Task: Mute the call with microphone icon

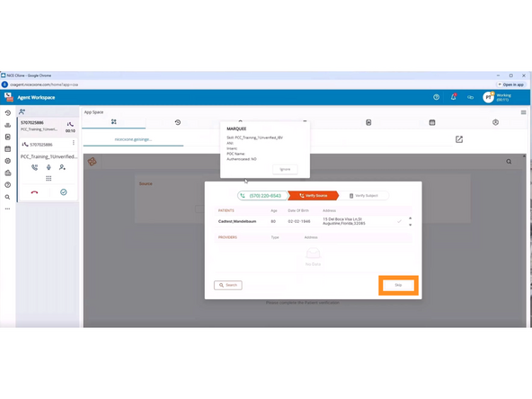Action: [49, 167]
